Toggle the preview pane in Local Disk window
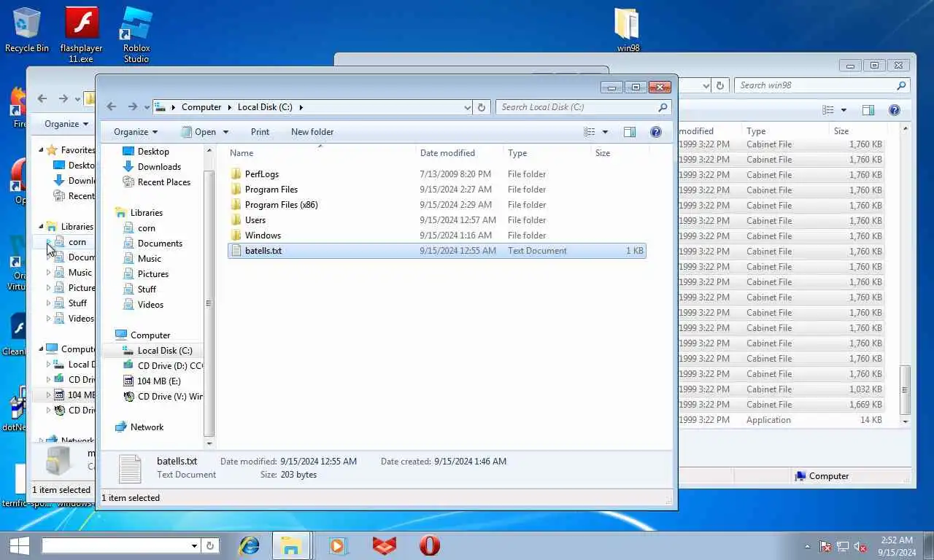The image size is (934, 560). [630, 132]
